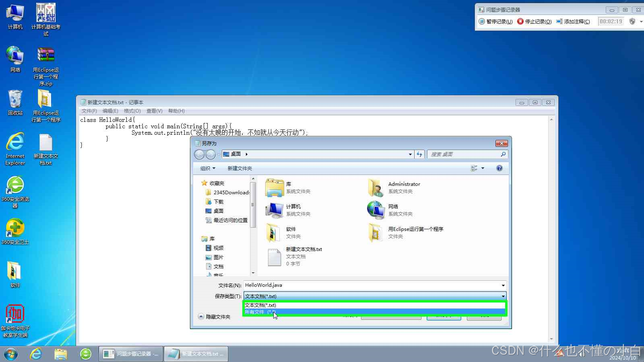Open 网络 in the Save As file list
Viewport: 644px width, 362px height.
click(x=390, y=210)
